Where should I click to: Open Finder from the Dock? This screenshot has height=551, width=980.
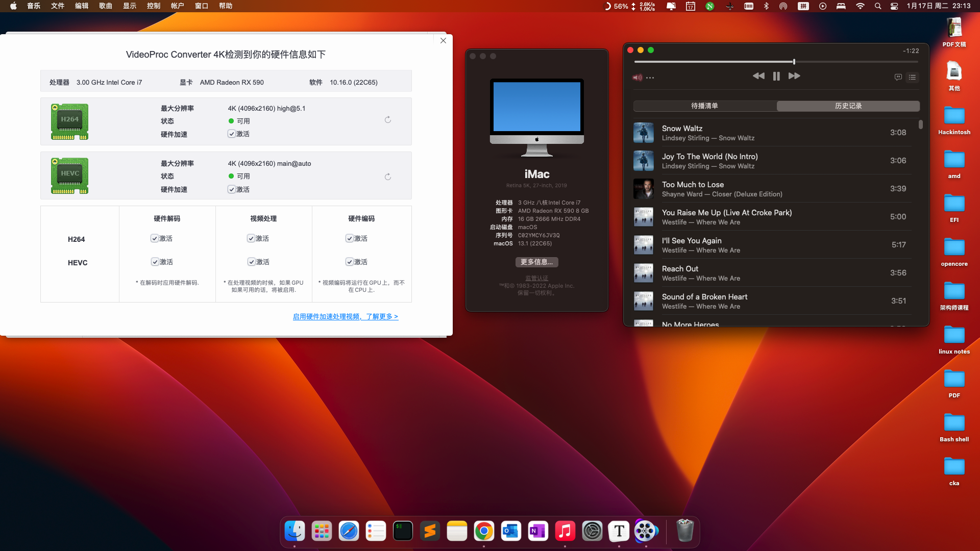click(295, 531)
